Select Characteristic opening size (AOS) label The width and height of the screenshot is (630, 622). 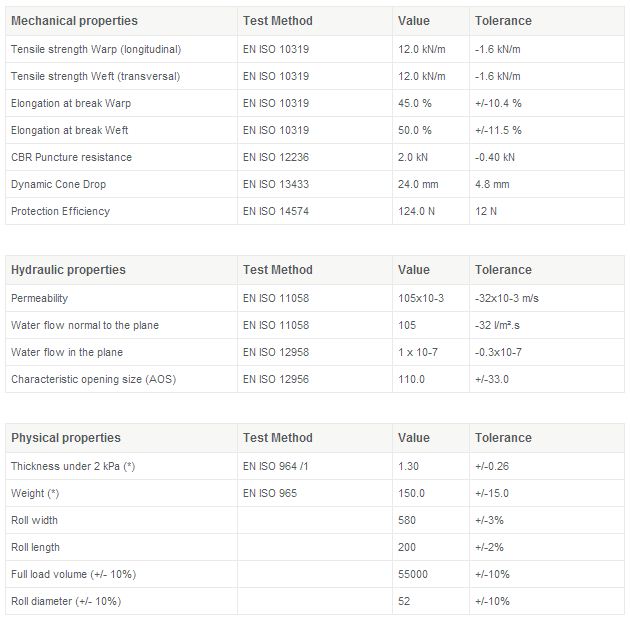click(x=92, y=379)
